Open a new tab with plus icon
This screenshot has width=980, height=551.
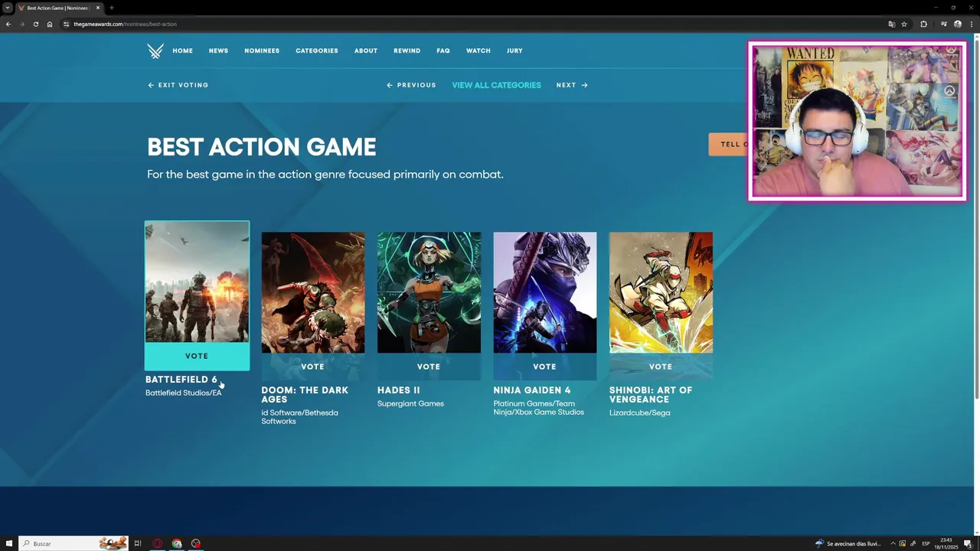pos(111,8)
